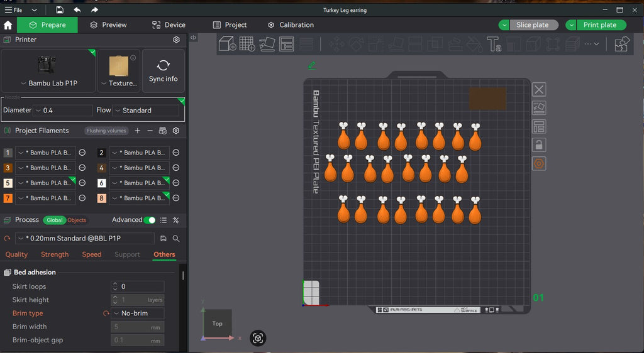The height and width of the screenshot is (353, 644).
Task: Click the home icon
Action: tap(8, 25)
